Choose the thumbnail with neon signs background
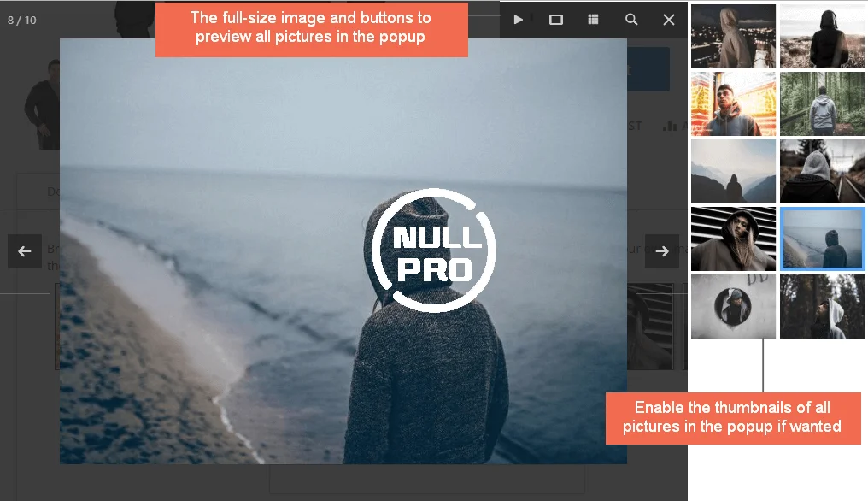This screenshot has height=501, width=868. 733,103
